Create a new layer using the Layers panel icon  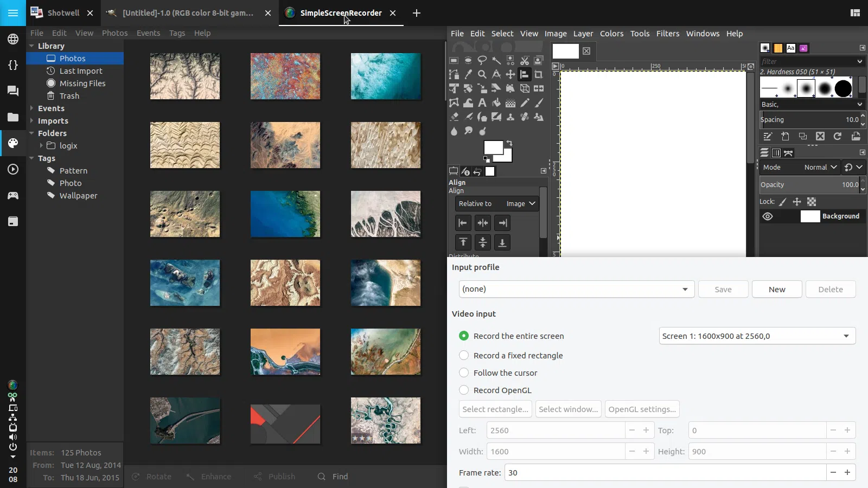[x=785, y=136]
